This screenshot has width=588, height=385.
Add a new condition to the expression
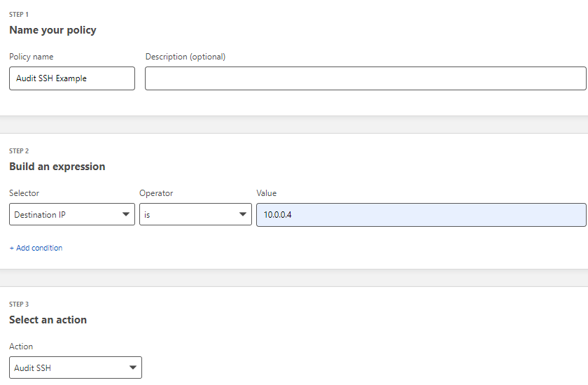pos(36,248)
